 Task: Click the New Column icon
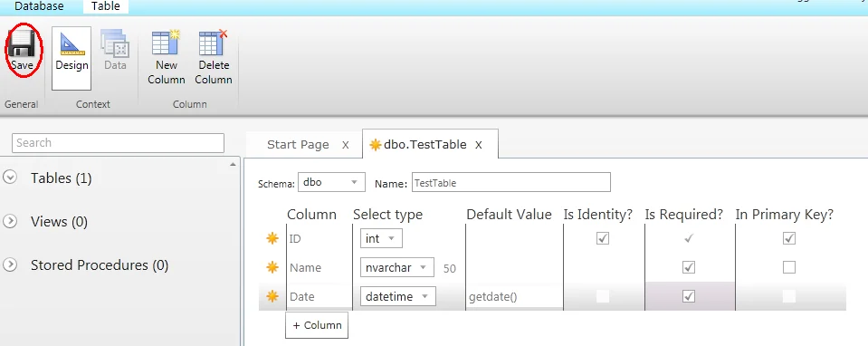[166, 43]
